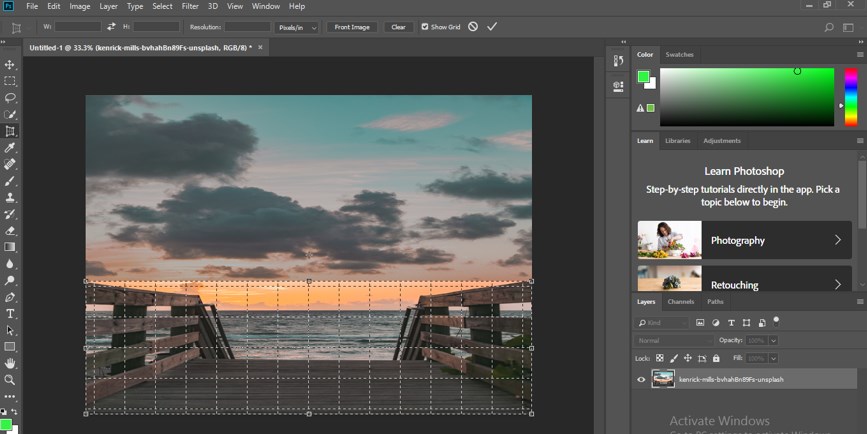Hide the kenrick-mills layer with eye icon
This screenshot has width=867, height=434.
point(641,380)
